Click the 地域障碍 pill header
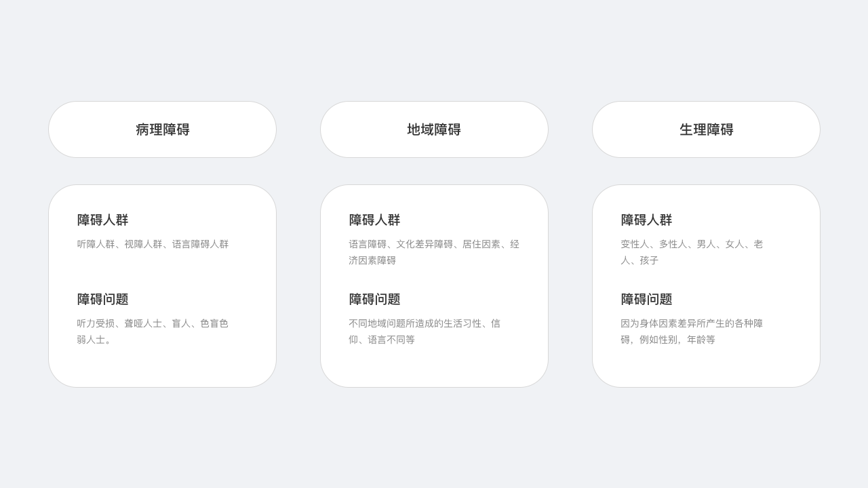 tap(434, 129)
